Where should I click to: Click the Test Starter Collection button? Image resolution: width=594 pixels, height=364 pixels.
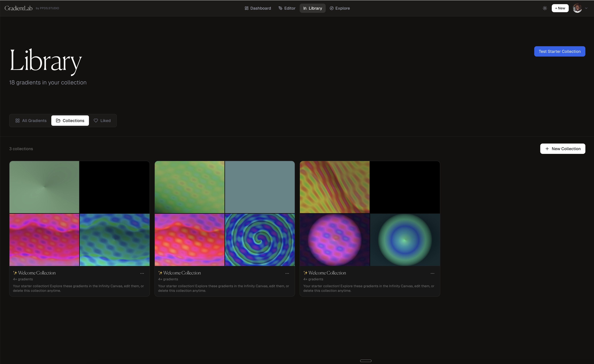tap(560, 51)
